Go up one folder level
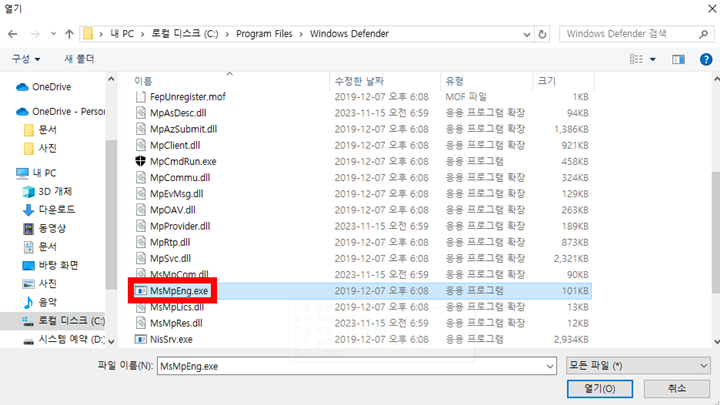The image size is (720, 405). [69, 34]
